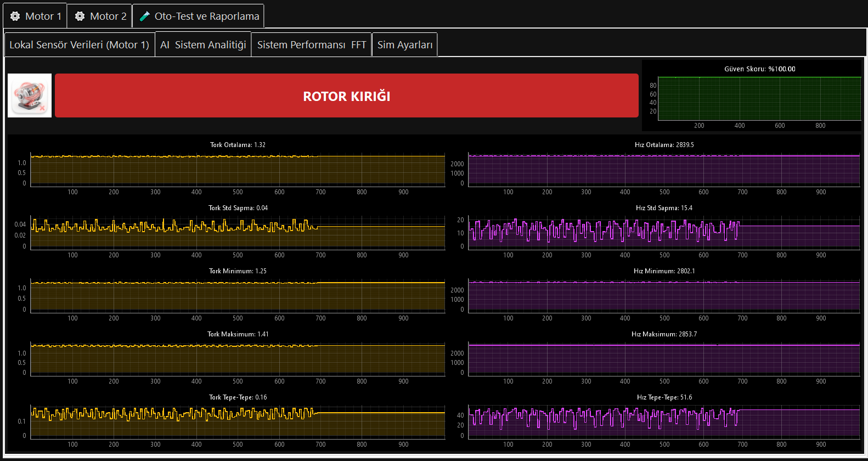Click the 'Hız Tepe-Tepe: 51.6' title

[x=664, y=397]
